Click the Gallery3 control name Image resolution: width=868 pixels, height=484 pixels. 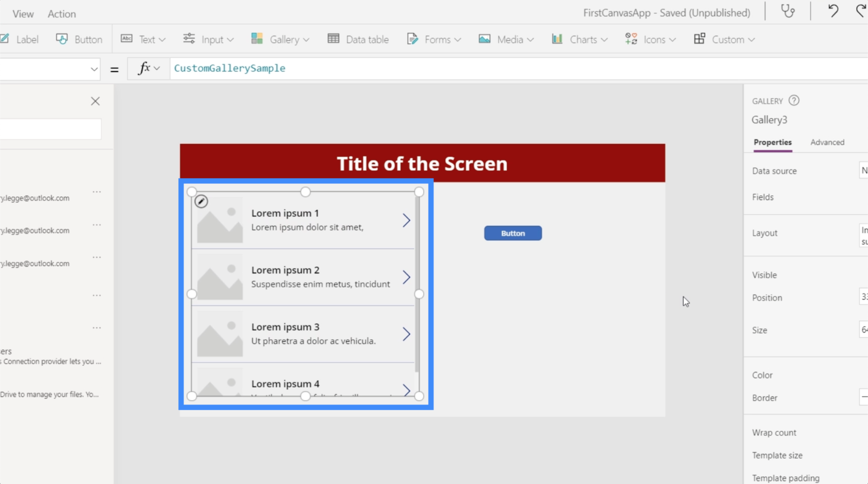point(769,120)
